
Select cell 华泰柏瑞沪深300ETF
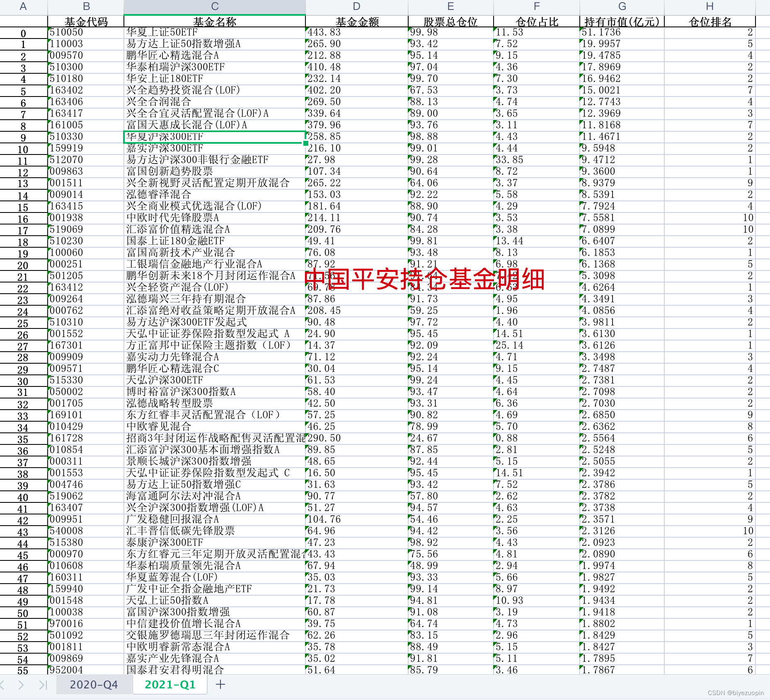point(215,67)
